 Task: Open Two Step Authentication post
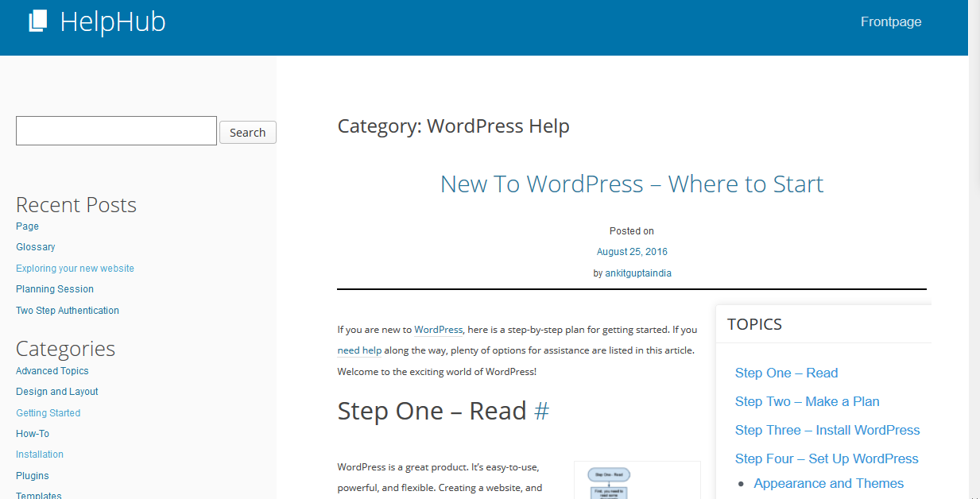point(68,311)
